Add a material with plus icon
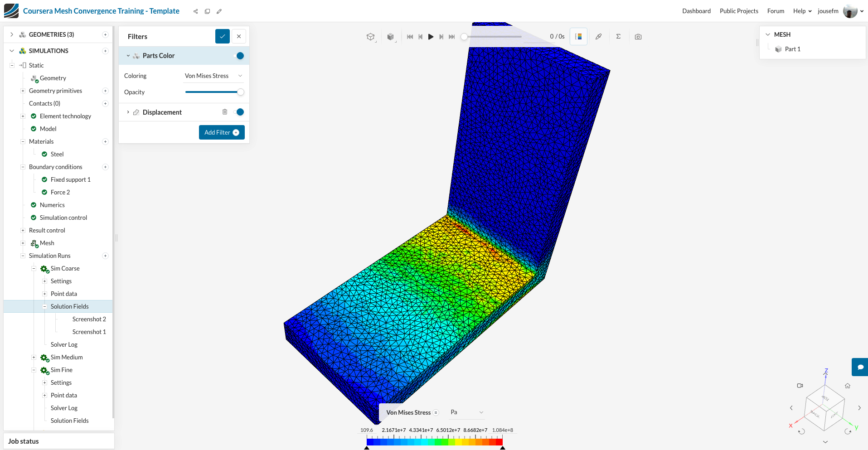 [x=105, y=141]
